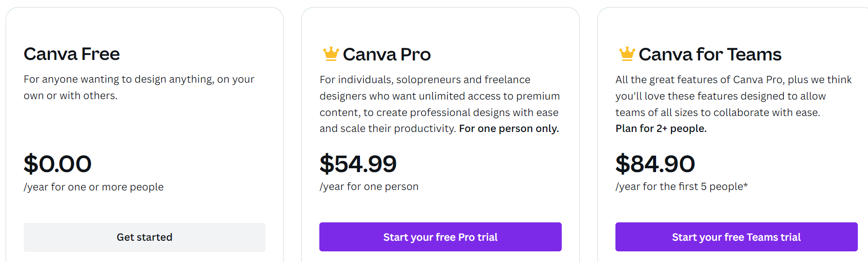Click '/year for one person' label
The image size is (868, 262).
tap(369, 187)
